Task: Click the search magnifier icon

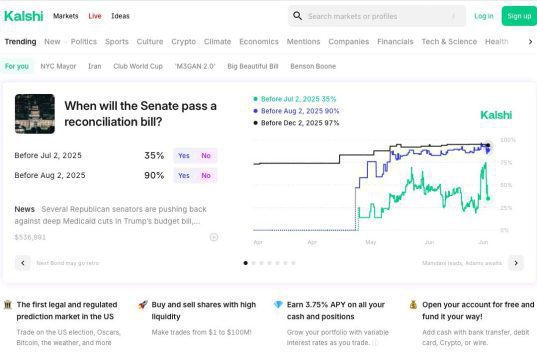Action: tap(297, 16)
